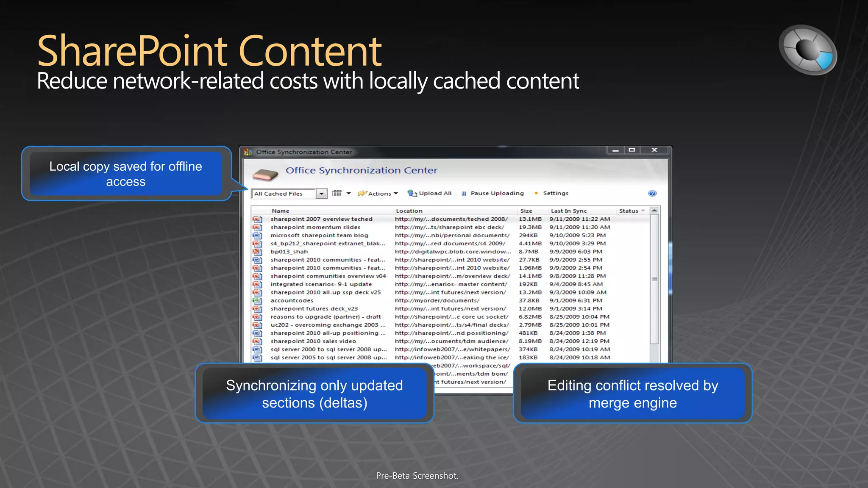This screenshot has width=868, height=488.
Task: Click location 'http://digitalwpc.blob.core.window...'
Action: click(x=453, y=252)
